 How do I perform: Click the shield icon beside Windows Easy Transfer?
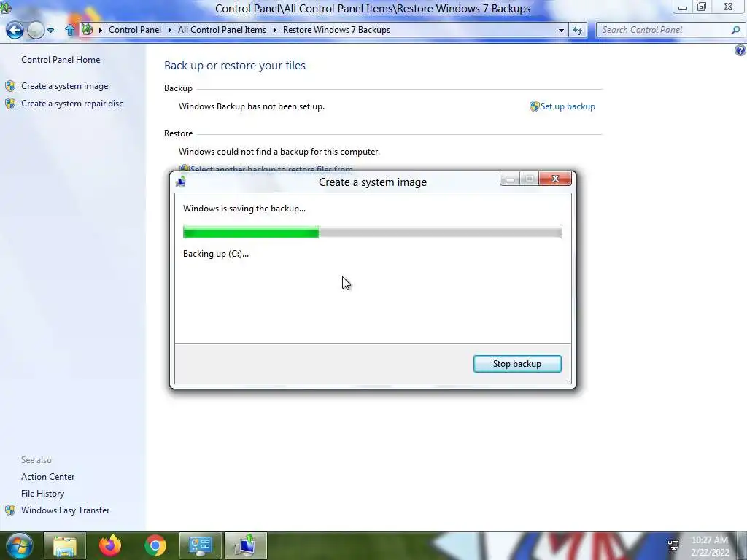10,510
